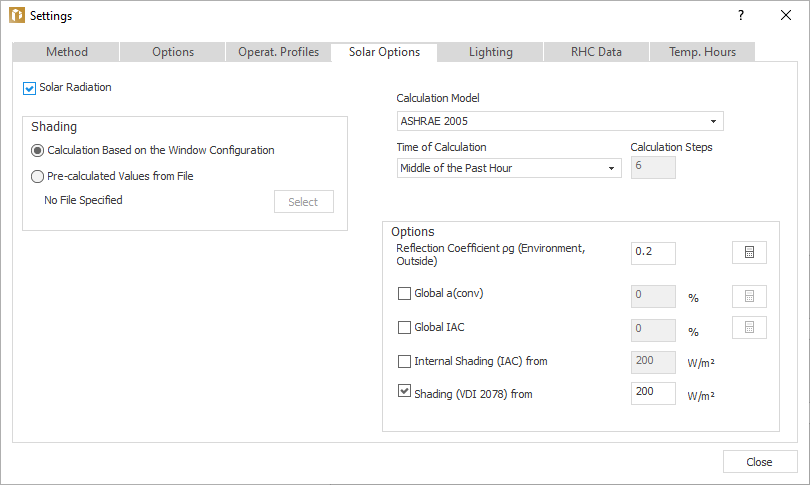This screenshot has width=810, height=485.
Task: Click the calculator icon beside Global IAC
Action: tap(749, 327)
